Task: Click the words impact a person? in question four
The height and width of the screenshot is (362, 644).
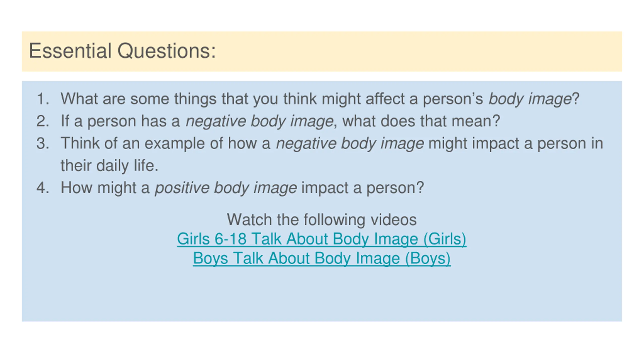Action: tap(363, 188)
